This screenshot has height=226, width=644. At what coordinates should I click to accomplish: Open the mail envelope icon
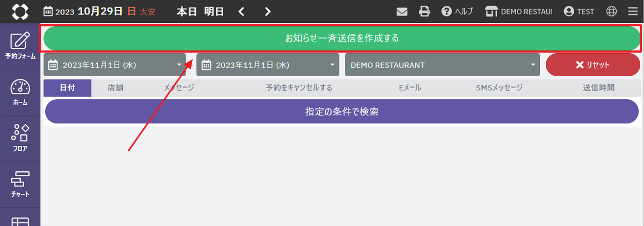pos(402,11)
